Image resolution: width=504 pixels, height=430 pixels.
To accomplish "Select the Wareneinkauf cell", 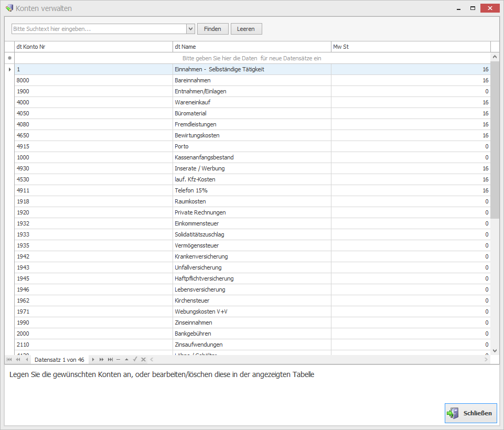I will 252,102.
